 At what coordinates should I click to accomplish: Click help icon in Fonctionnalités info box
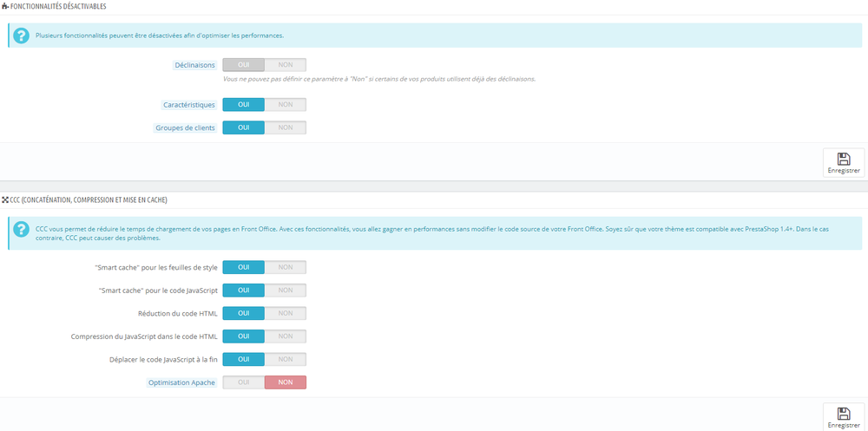21,36
